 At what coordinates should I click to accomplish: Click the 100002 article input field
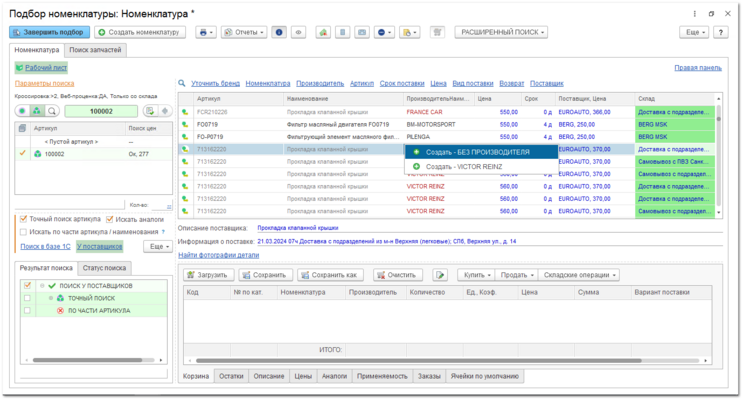[x=101, y=111]
